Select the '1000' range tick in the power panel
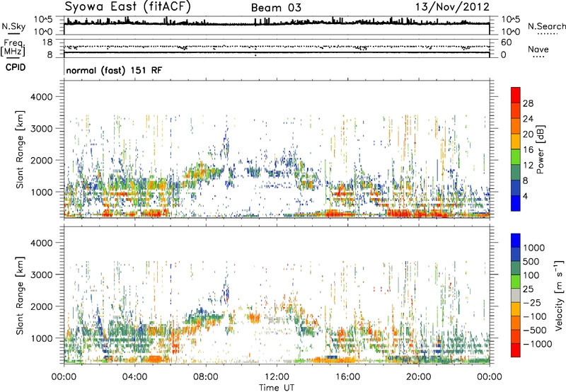Viewport: 566px width, 392px height. tap(41, 192)
